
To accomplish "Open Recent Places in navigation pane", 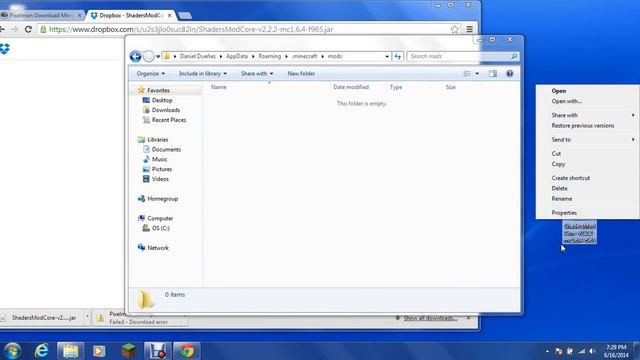I will pyautogui.click(x=169, y=120).
